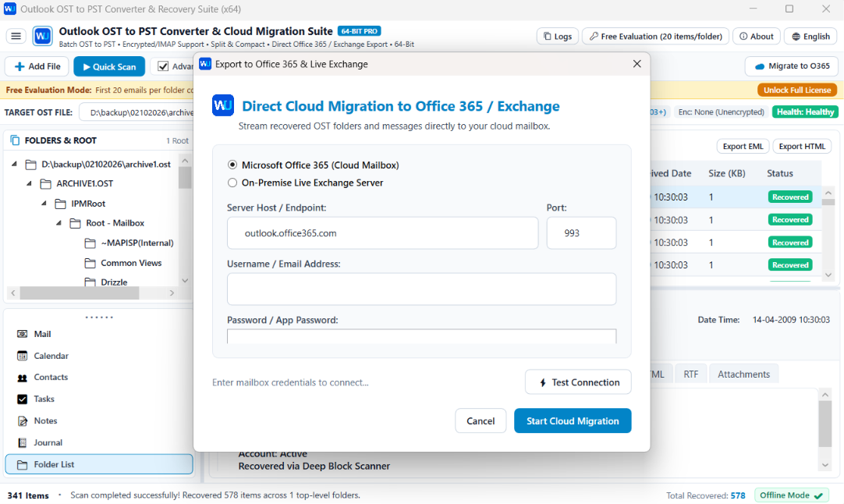Select the Common Views folder

131,263
